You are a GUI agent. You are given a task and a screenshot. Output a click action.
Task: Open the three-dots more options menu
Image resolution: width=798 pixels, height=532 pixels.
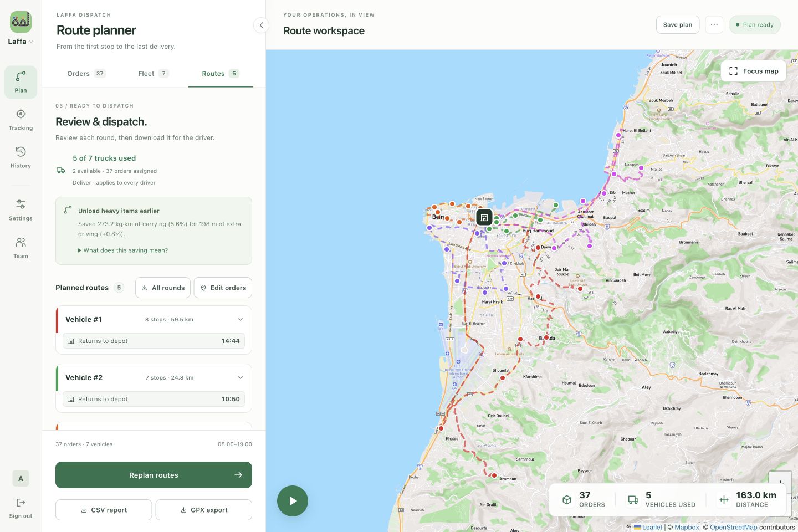coord(714,24)
